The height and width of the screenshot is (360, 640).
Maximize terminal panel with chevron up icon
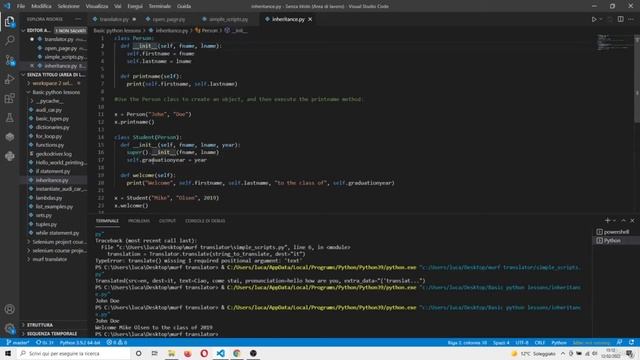(x=623, y=220)
